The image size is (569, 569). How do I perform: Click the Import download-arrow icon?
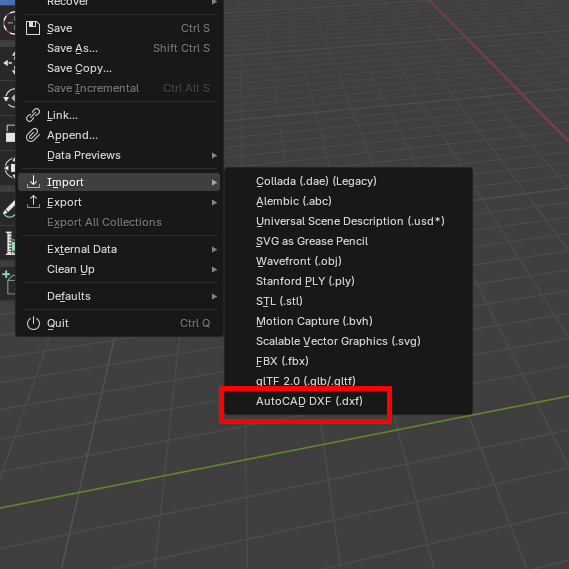33,182
